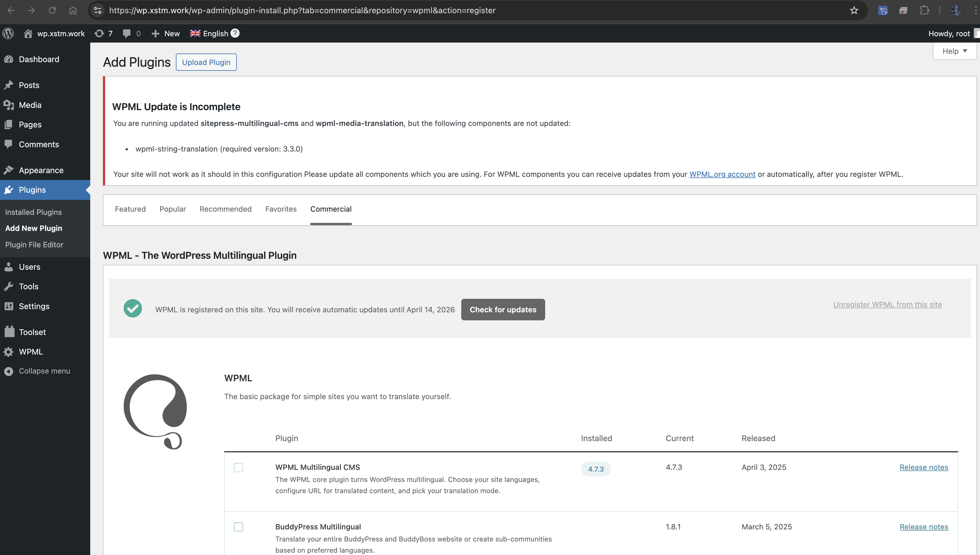980x555 pixels.
Task: Open Tools menu in sidebar
Action: tap(45, 286)
